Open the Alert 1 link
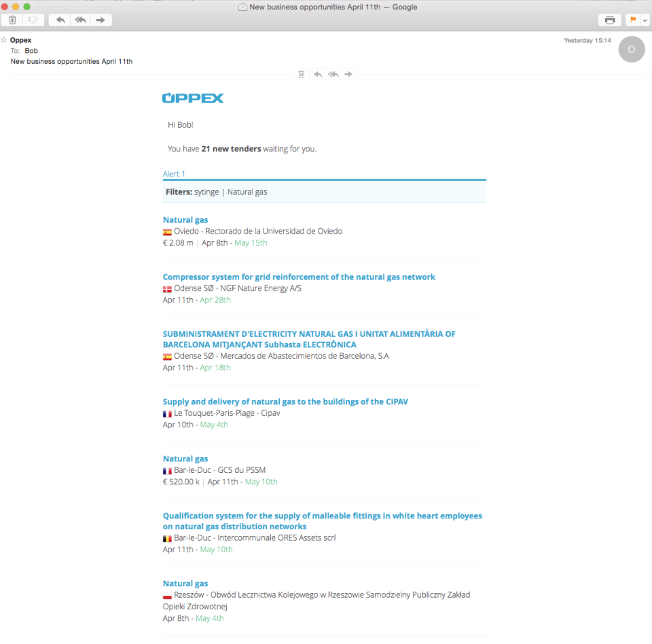The width and height of the screenshot is (652, 644). coord(174,174)
